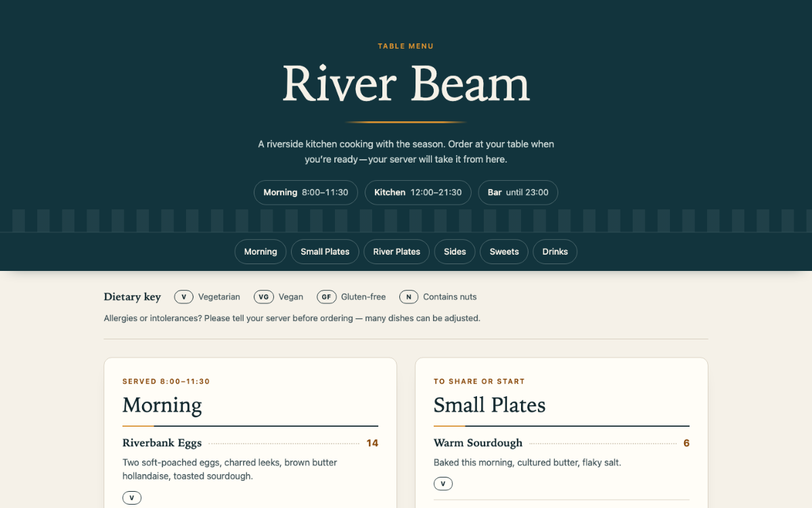
Task: Select the Sides navigation pill
Action: [455, 251]
